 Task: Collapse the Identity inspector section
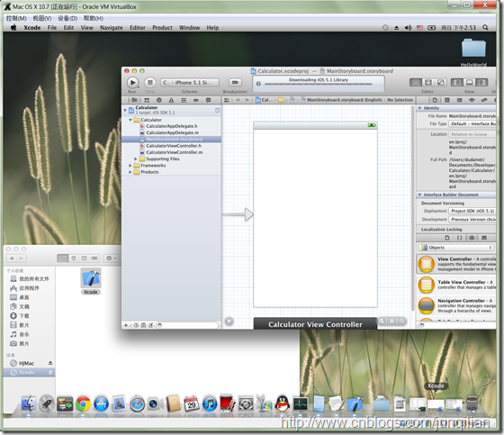(419, 108)
